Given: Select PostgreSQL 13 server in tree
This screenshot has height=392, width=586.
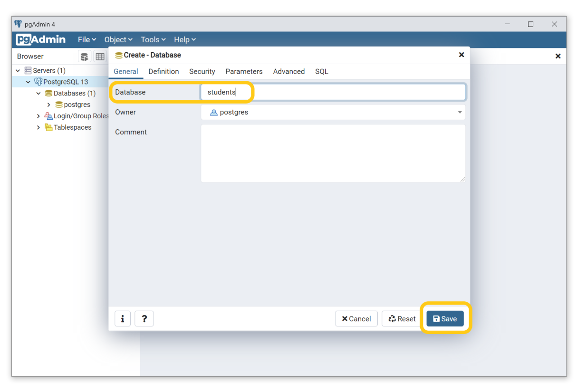Looking at the screenshot, I should pos(66,82).
